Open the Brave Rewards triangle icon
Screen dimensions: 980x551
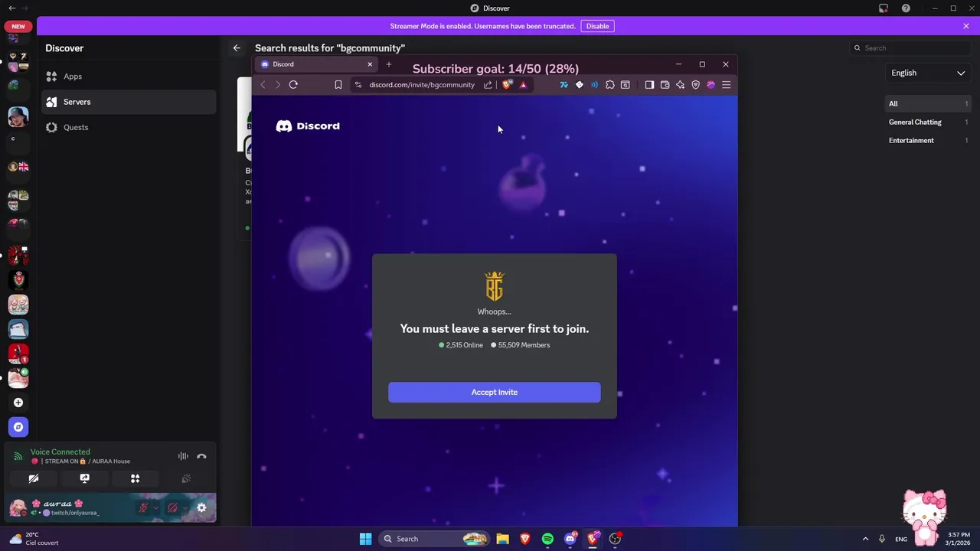(x=524, y=85)
